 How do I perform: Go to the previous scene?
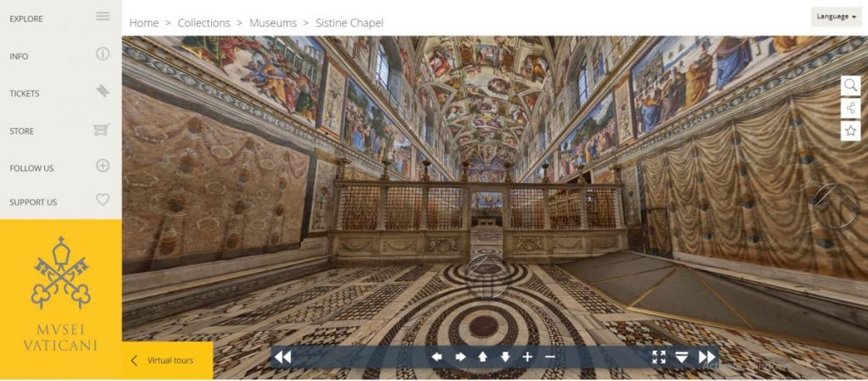283,357
